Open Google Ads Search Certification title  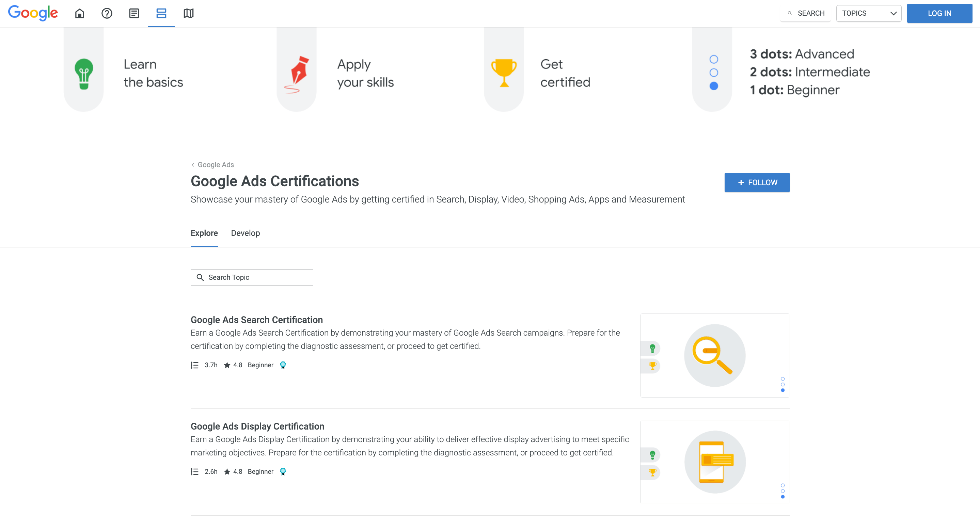pyautogui.click(x=257, y=320)
